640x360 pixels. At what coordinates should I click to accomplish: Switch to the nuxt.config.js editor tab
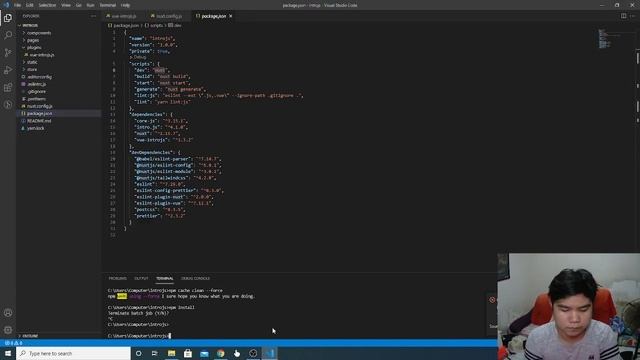(x=168, y=16)
